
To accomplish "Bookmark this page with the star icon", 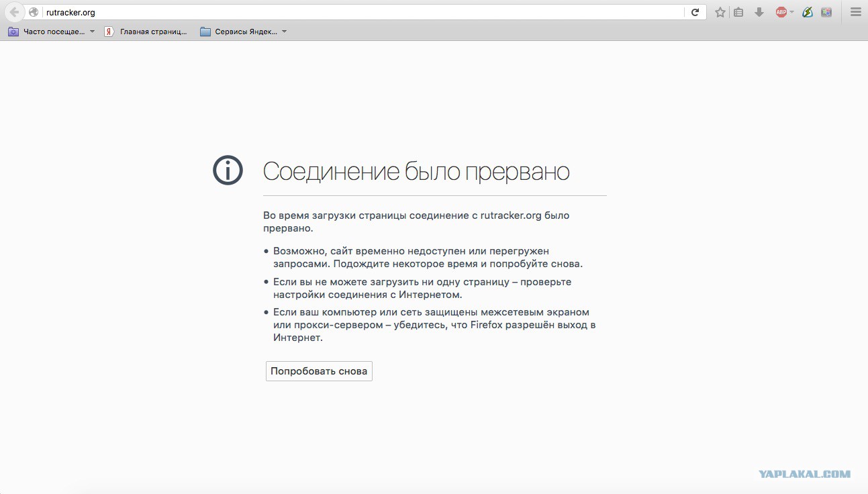I will 720,12.
